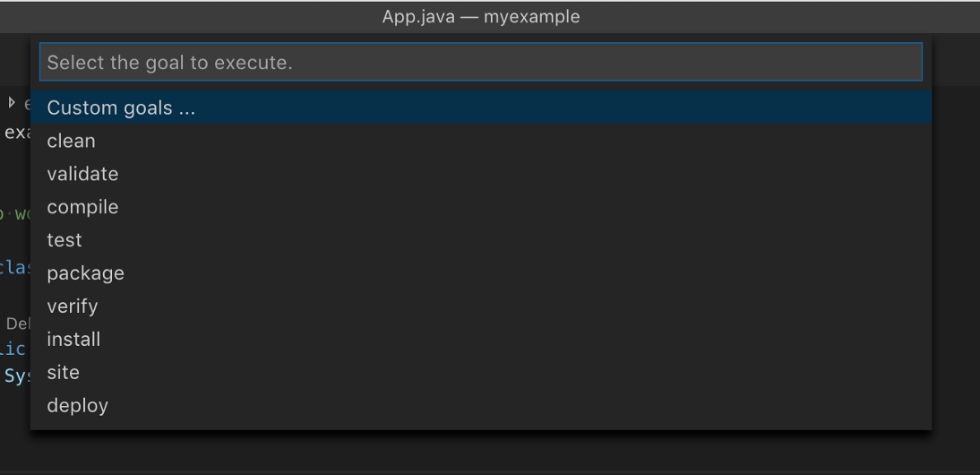Click the small grey "Del" CodeLens link
Viewport: 980px width, 475px height.
pos(18,324)
